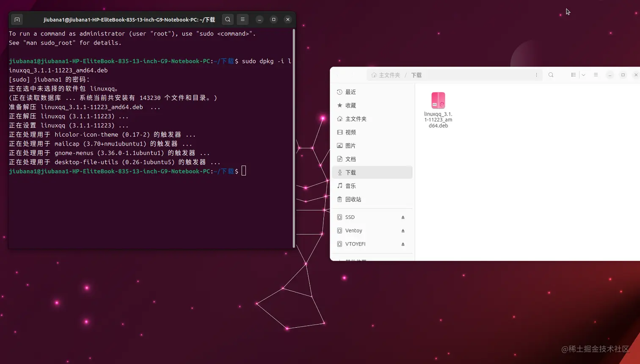Maximize the Files window
Screen dimensions: 640x364
623,75
